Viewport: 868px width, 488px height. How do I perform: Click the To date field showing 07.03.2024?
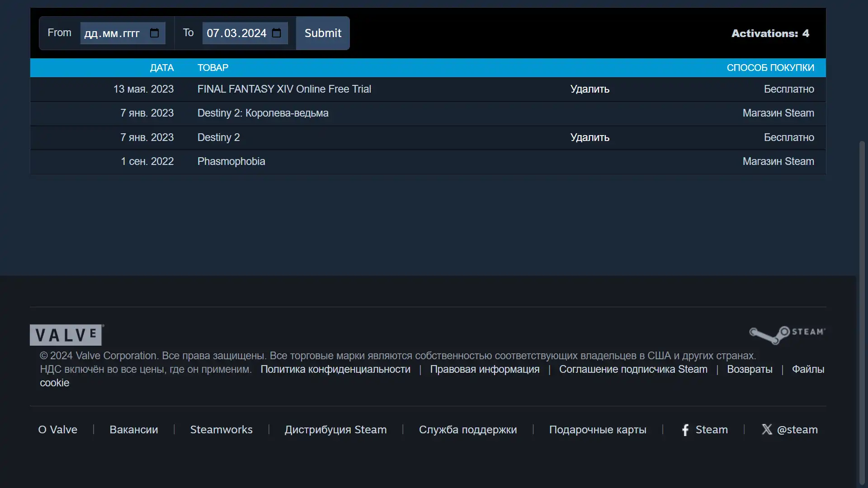245,33
